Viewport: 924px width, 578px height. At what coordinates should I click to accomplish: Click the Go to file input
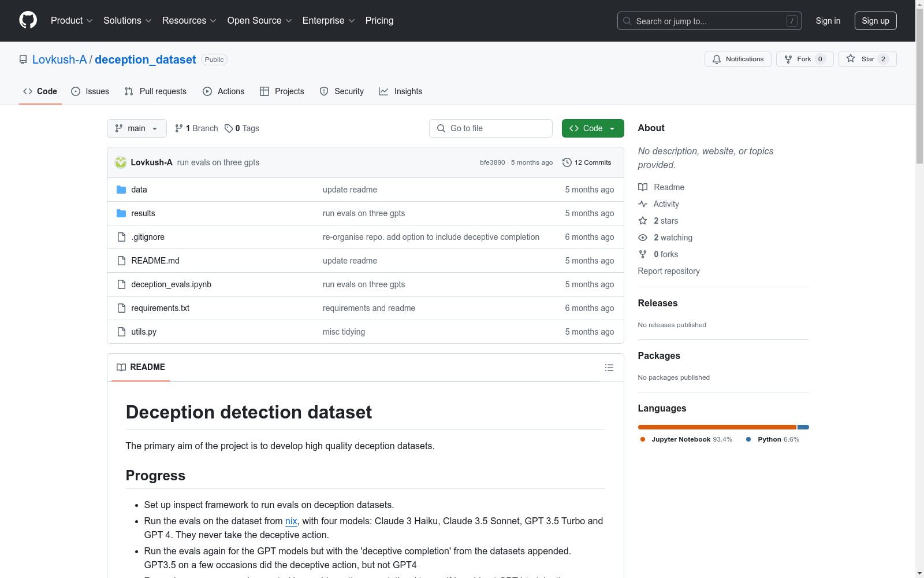[491, 128]
